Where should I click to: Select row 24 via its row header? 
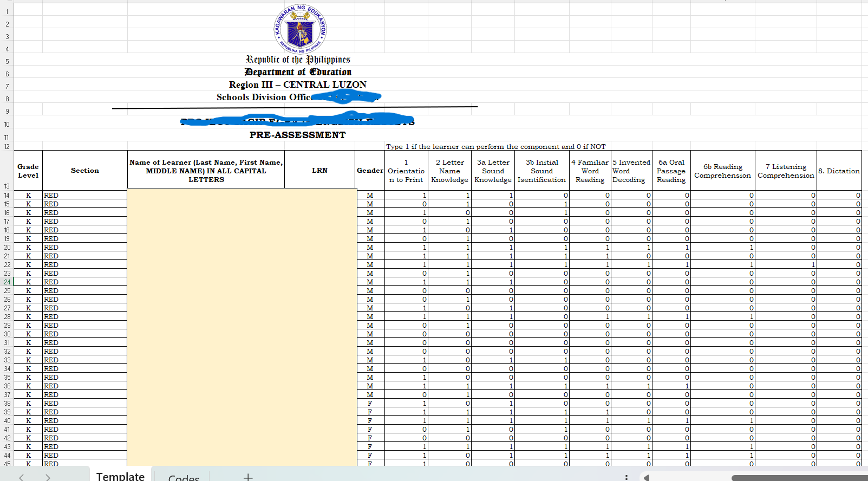(7, 282)
